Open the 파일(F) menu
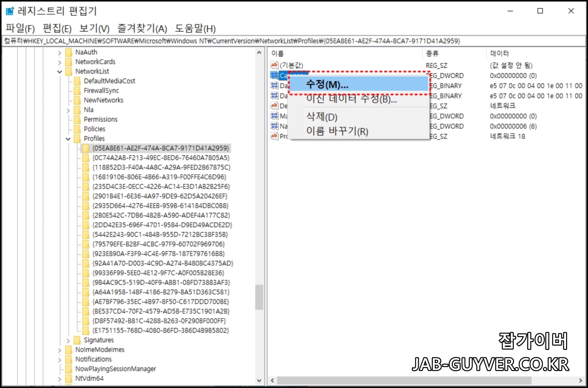 click(x=20, y=28)
